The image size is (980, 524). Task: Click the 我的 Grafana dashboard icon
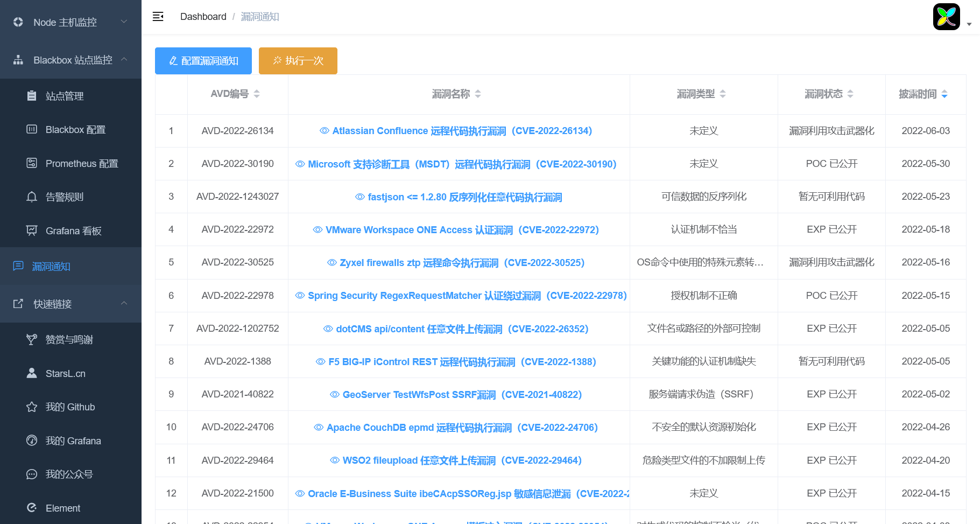[x=32, y=441]
